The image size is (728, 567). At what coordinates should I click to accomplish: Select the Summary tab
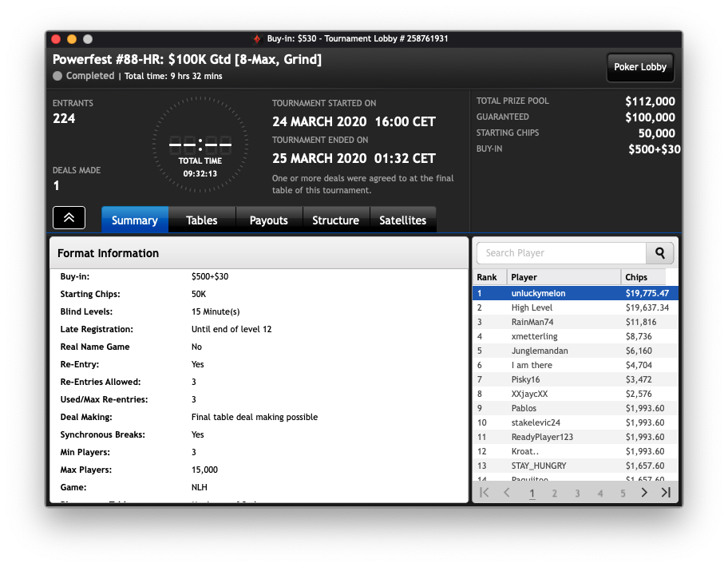(135, 220)
